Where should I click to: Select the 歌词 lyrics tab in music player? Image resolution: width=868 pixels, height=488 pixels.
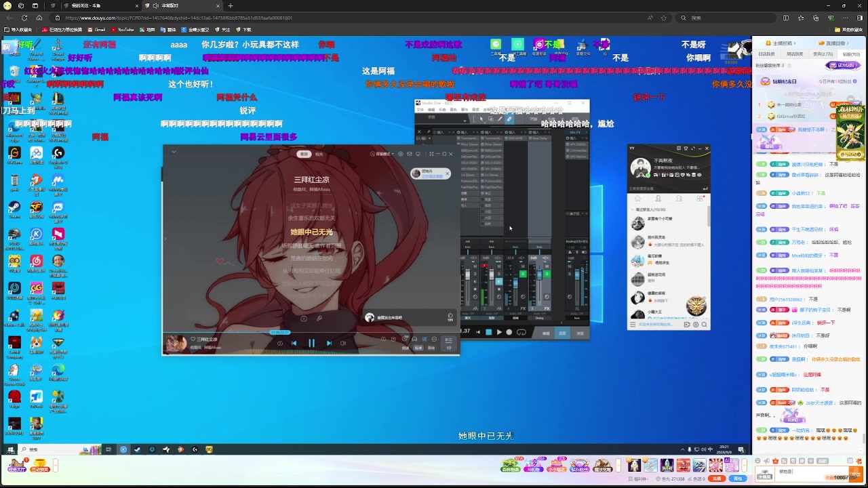point(304,155)
